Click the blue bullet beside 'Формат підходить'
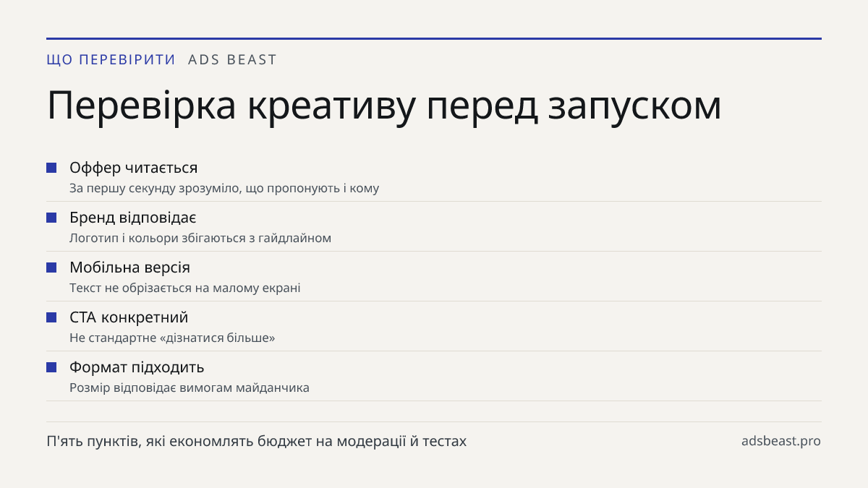The width and height of the screenshot is (868, 488). pyautogui.click(x=51, y=367)
